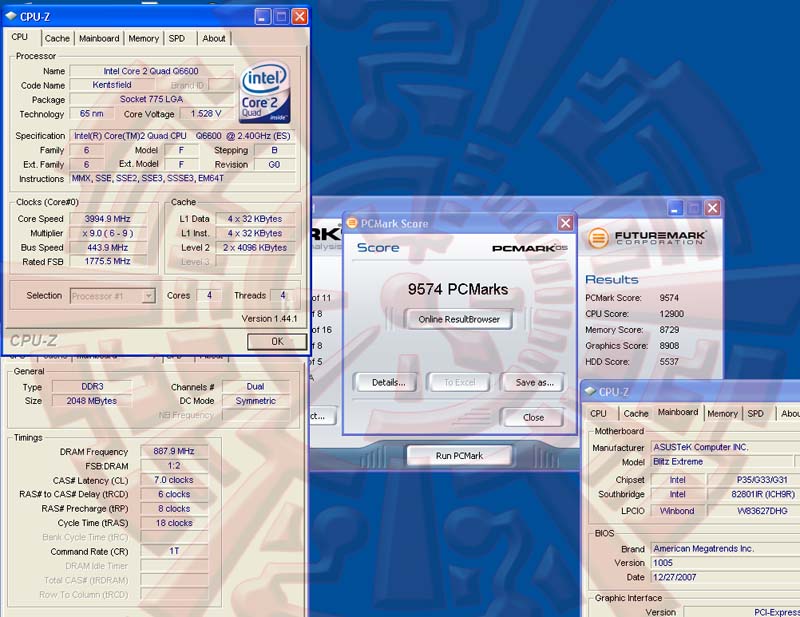Click OK in the top CPU-Z window
The image size is (800, 617).
(277, 341)
